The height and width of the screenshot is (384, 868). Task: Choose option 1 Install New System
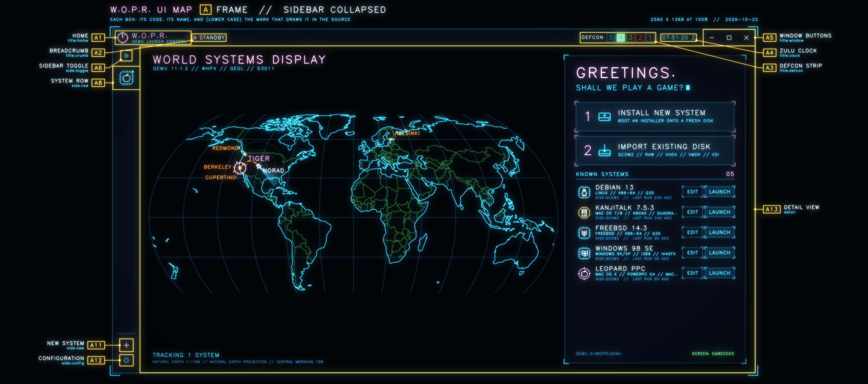pyautogui.click(x=655, y=117)
